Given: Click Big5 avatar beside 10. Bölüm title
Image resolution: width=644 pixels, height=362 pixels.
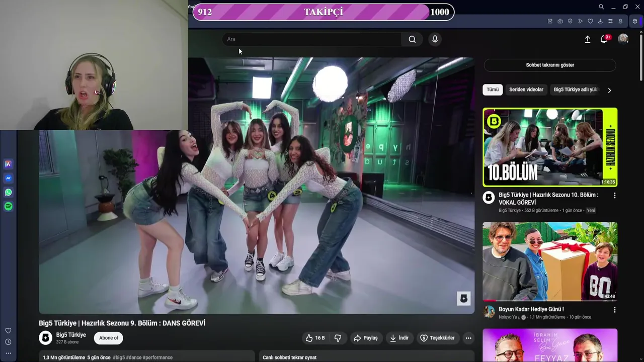Looking at the screenshot, I should pos(489,197).
